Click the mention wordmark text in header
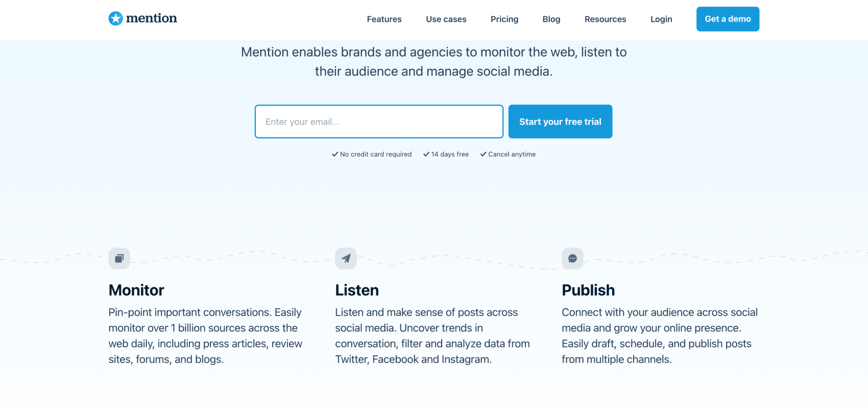This screenshot has width=868, height=408. click(152, 18)
